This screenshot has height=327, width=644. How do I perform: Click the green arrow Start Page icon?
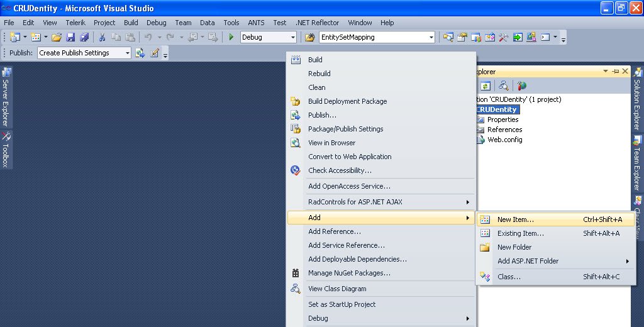(518, 37)
